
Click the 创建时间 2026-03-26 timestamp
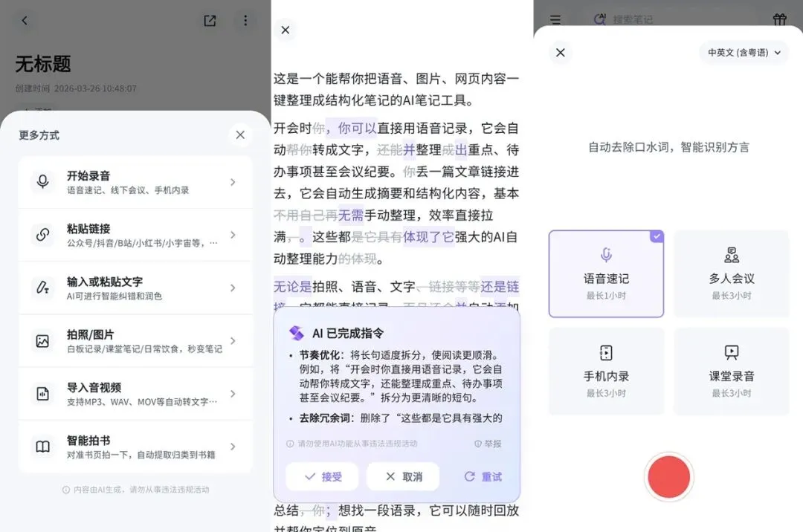(76, 88)
